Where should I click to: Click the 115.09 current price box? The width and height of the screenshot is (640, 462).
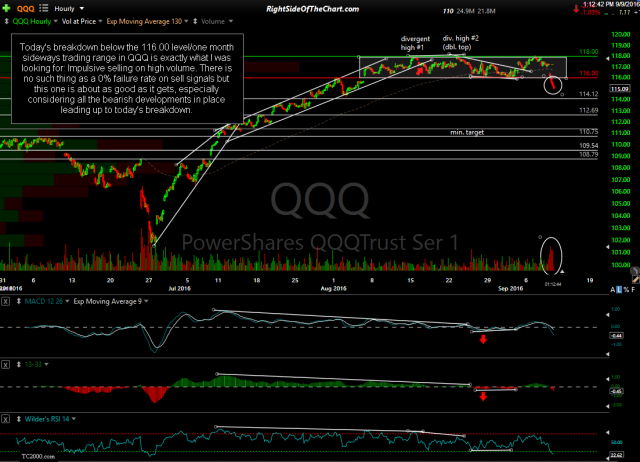point(619,89)
